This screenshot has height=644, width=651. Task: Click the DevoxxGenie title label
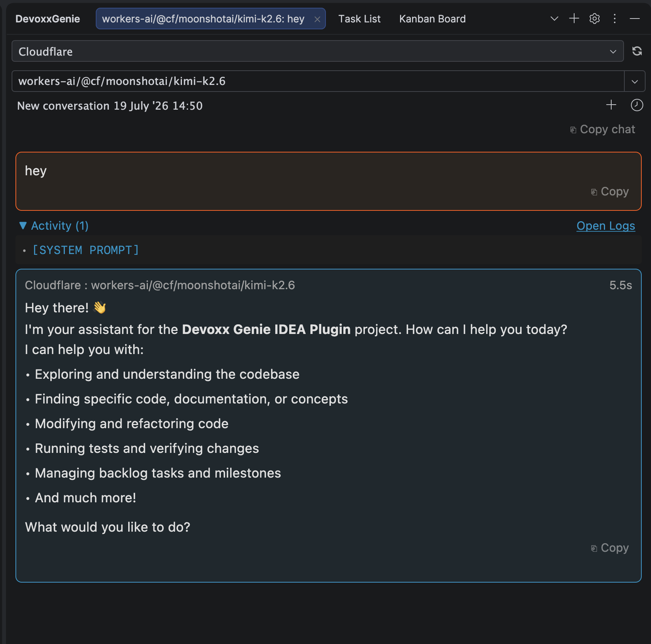47,19
